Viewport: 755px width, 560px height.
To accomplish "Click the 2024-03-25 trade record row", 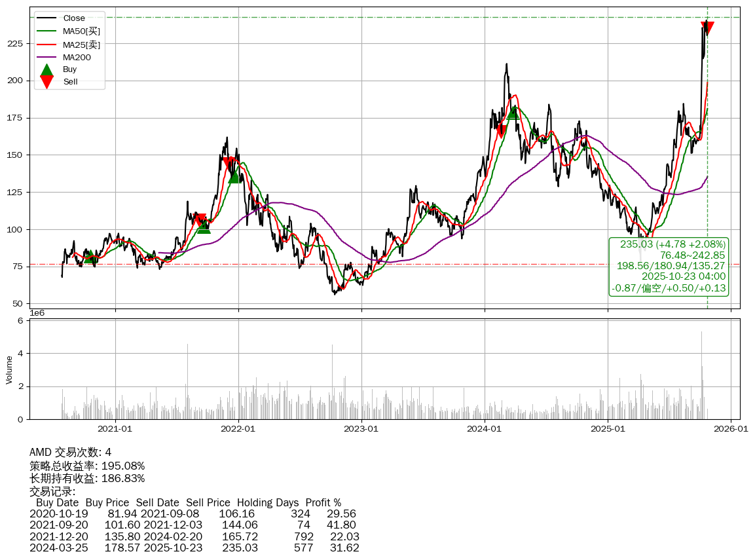I will tap(194, 548).
